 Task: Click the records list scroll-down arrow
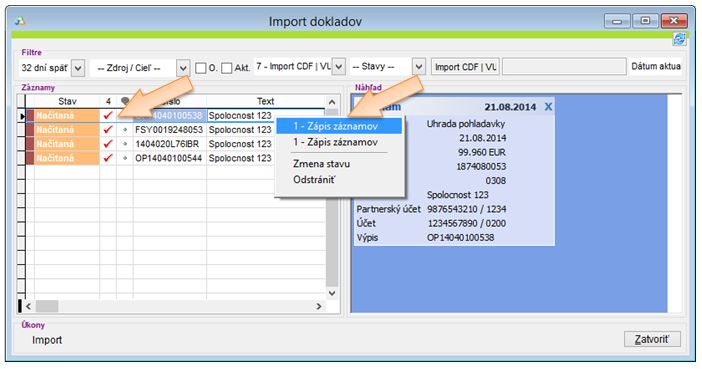click(332, 293)
